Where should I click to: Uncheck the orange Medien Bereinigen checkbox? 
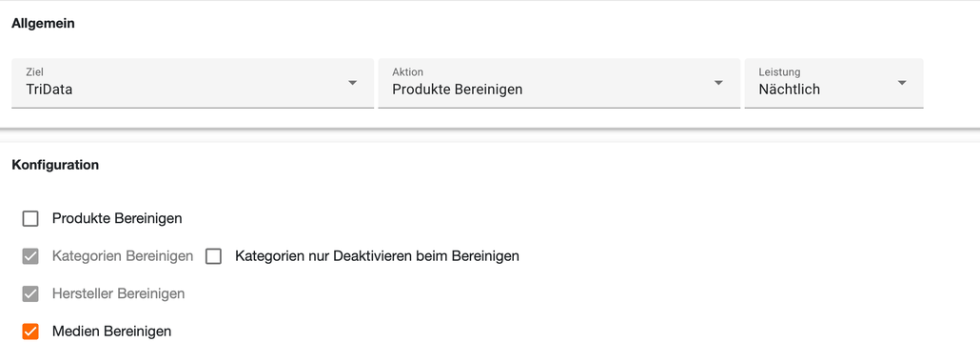tap(30, 332)
